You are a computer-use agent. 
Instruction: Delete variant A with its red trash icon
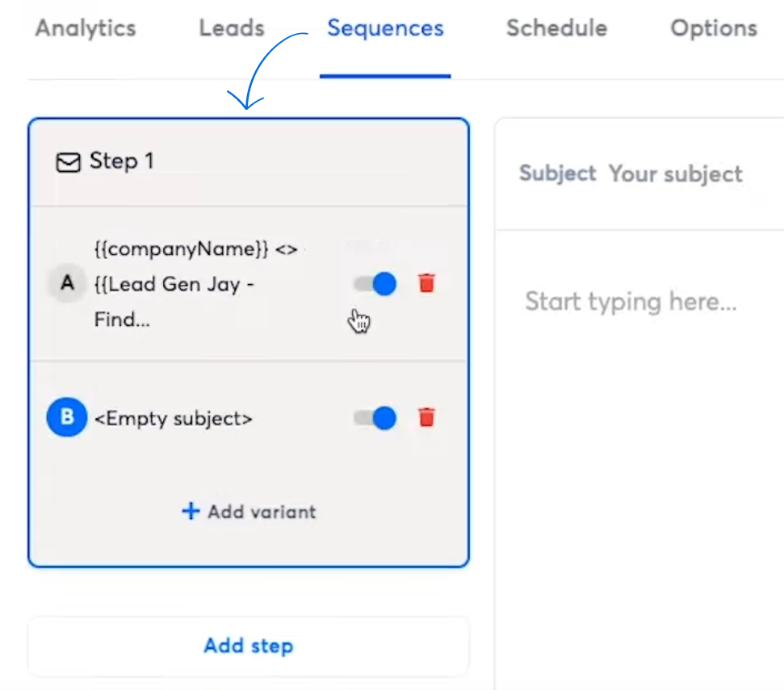coord(426,283)
